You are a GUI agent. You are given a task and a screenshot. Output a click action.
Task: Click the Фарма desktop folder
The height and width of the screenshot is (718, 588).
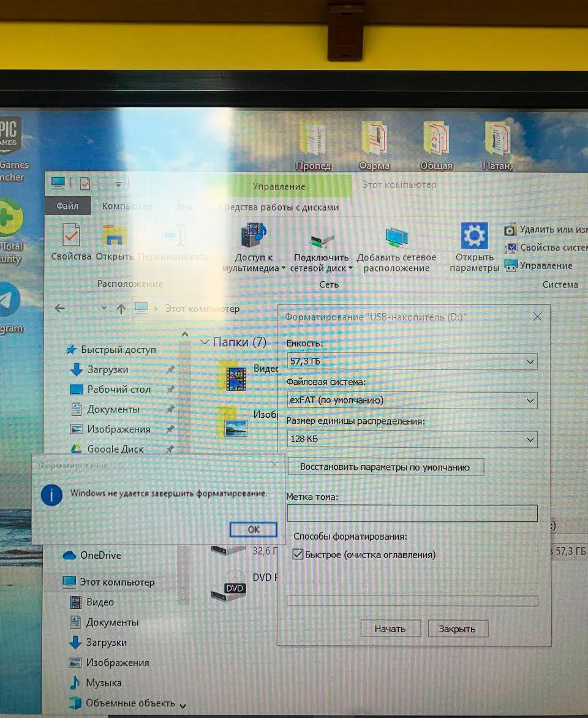coord(375,146)
